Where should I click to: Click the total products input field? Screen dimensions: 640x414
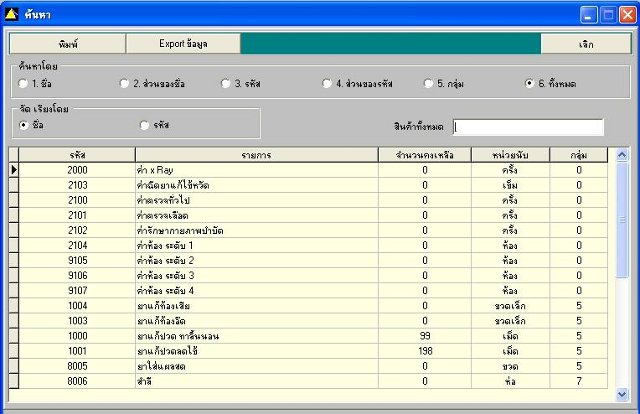coord(528,127)
